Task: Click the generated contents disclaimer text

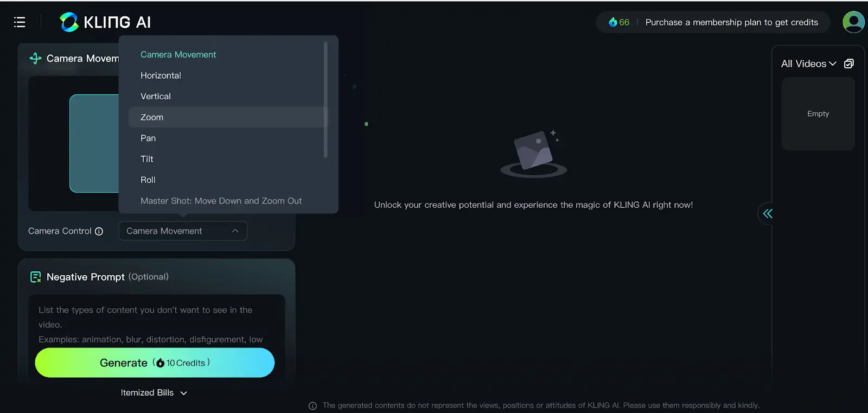Action: pyautogui.click(x=541, y=405)
